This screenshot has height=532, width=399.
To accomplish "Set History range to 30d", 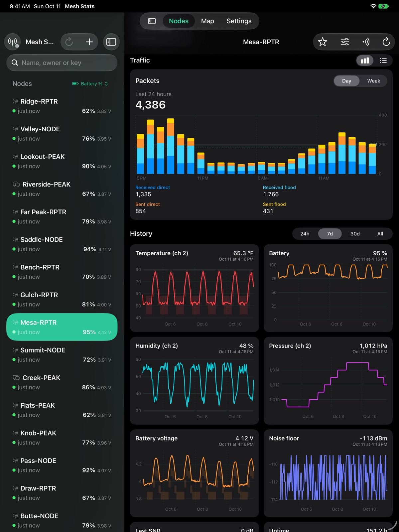I will point(355,234).
